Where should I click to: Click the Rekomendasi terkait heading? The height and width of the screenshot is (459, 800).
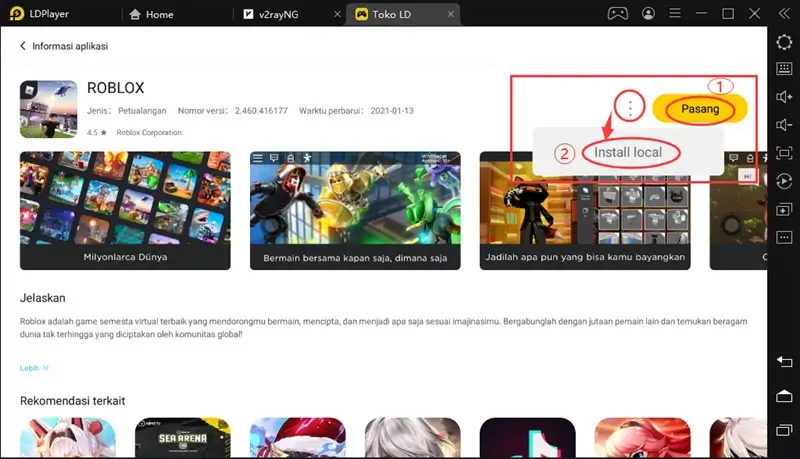pos(72,401)
